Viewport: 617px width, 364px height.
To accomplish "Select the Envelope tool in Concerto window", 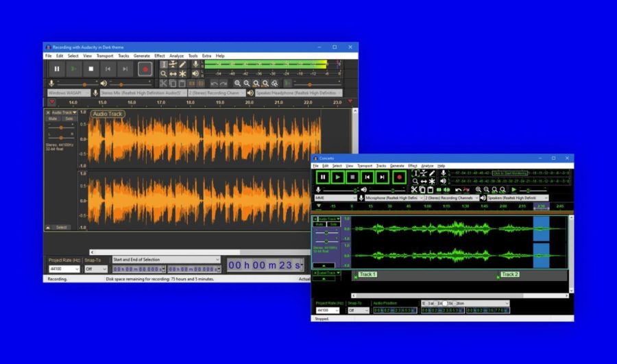I will [x=424, y=173].
